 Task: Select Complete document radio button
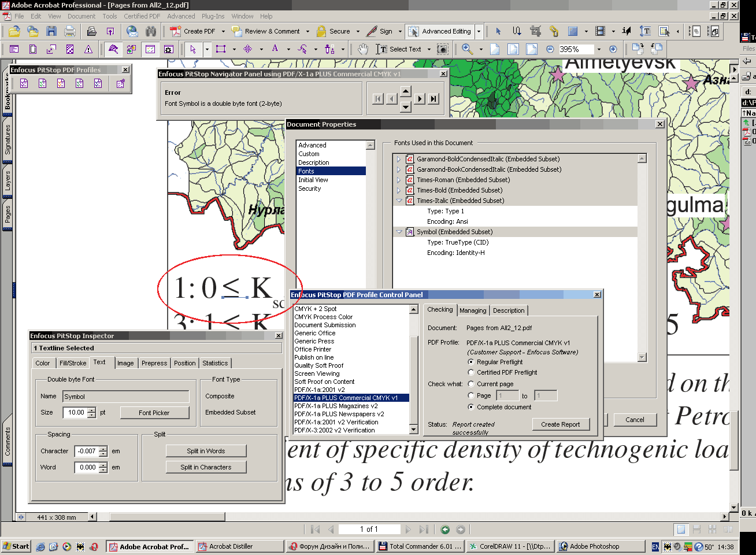471,407
